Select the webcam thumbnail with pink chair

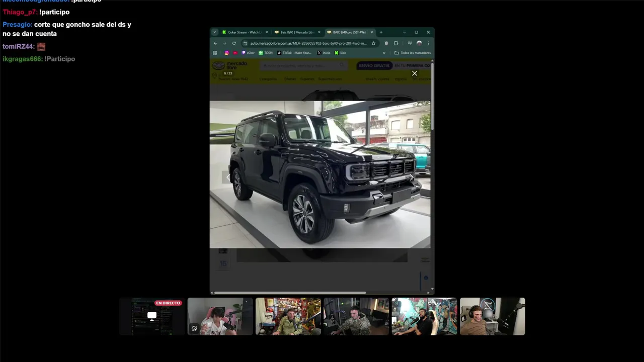tap(220, 316)
